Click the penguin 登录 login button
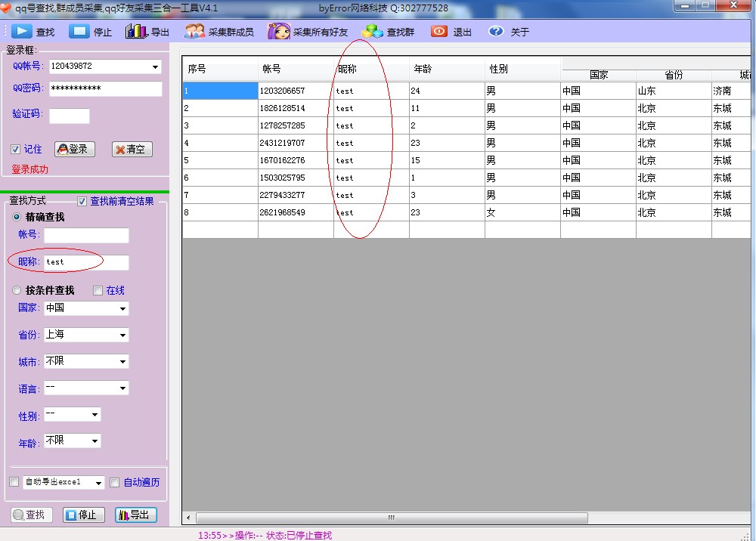Screen dimensions: 756x541 pyautogui.click(x=75, y=150)
